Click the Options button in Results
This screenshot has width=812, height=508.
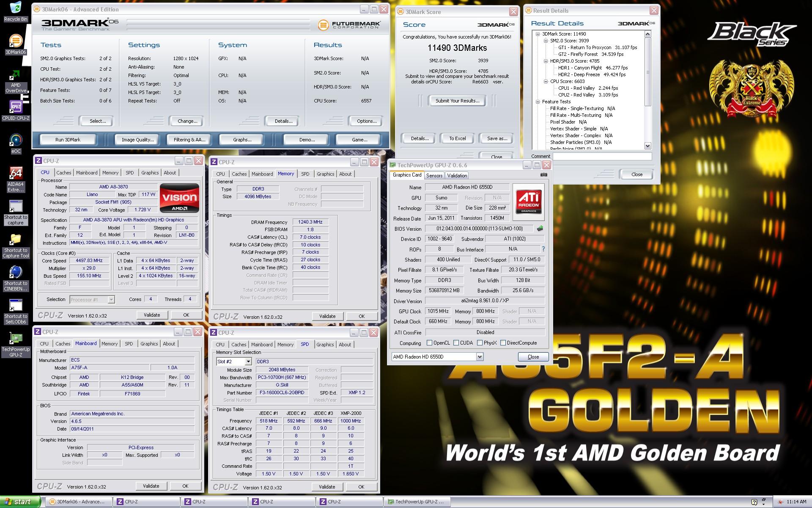[x=367, y=121]
